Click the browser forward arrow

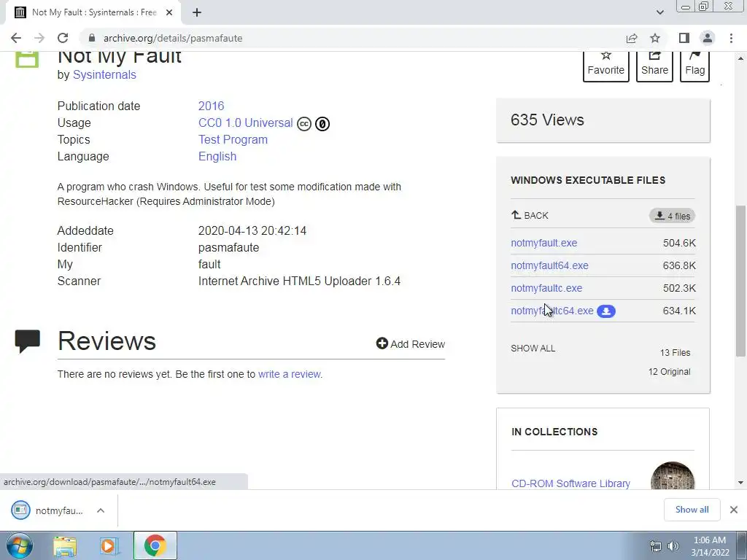(x=39, y=38)
